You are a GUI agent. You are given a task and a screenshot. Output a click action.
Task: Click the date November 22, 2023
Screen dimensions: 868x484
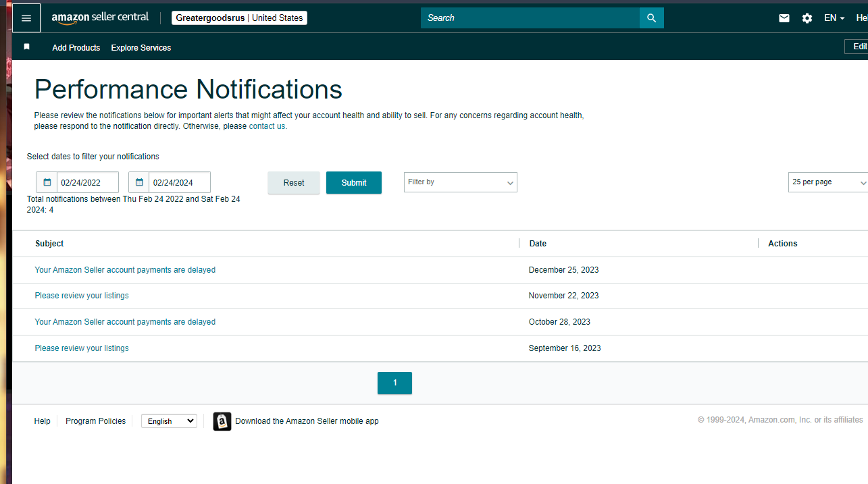tap(564, 296)
